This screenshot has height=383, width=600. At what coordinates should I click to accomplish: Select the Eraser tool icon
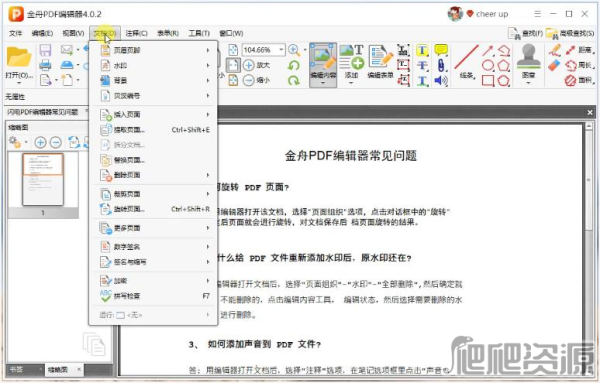tap(554, 65)
